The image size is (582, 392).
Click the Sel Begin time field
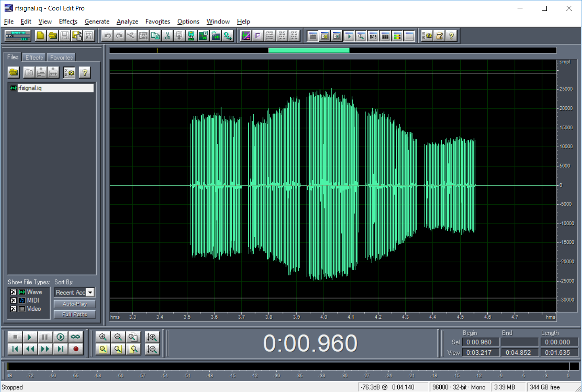(480, 342)
